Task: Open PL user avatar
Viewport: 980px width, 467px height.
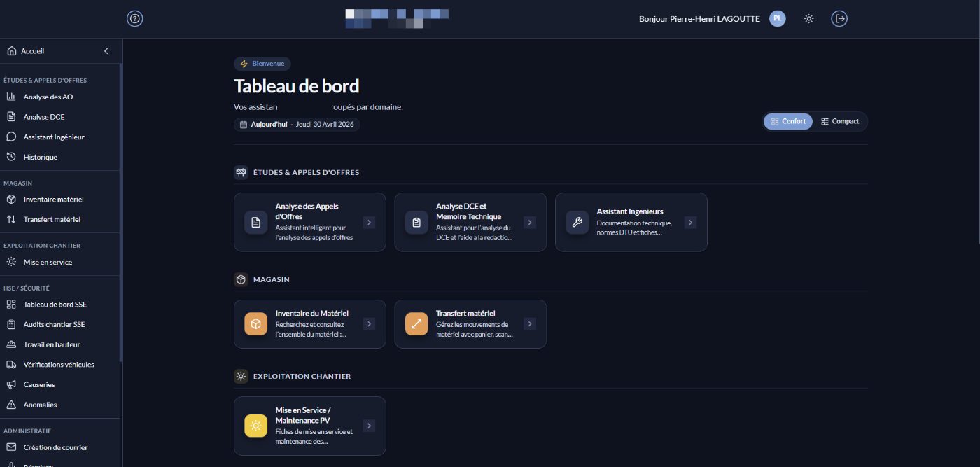Action: pos(778,19)
